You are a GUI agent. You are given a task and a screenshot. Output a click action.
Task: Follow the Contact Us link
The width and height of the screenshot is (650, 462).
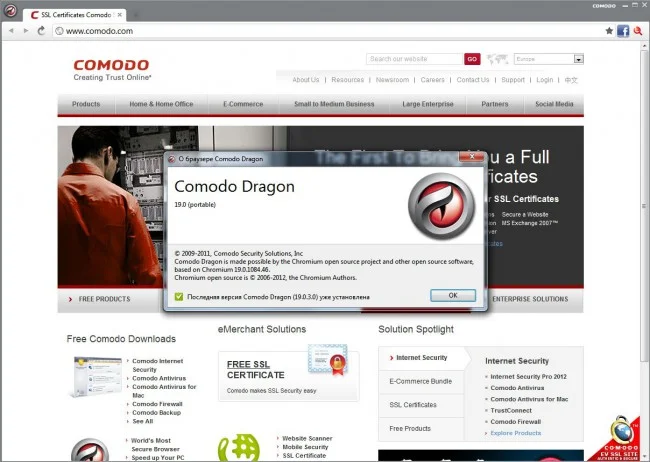[x=473, y=80]
